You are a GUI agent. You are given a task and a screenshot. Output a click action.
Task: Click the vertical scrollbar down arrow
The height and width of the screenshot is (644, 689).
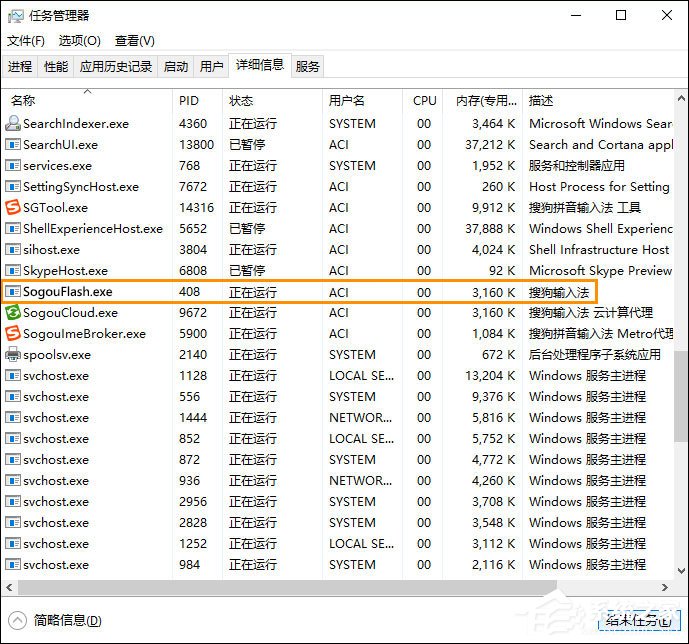pyautogui.click(x=681, y=571)
